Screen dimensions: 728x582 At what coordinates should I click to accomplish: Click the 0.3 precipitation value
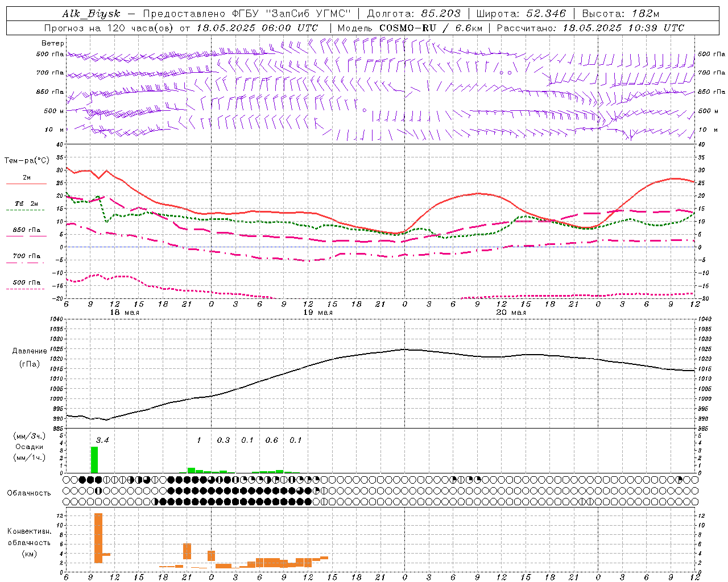[x=224, y=440]
